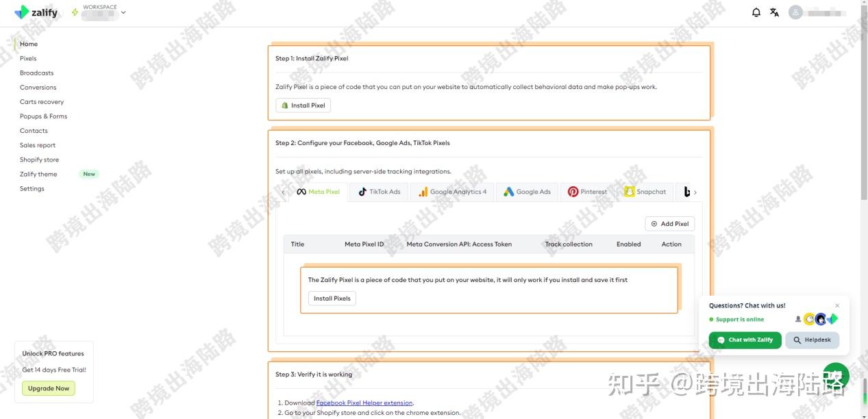Click the left chevron beside Meta Pixel tab

[284, 192]
